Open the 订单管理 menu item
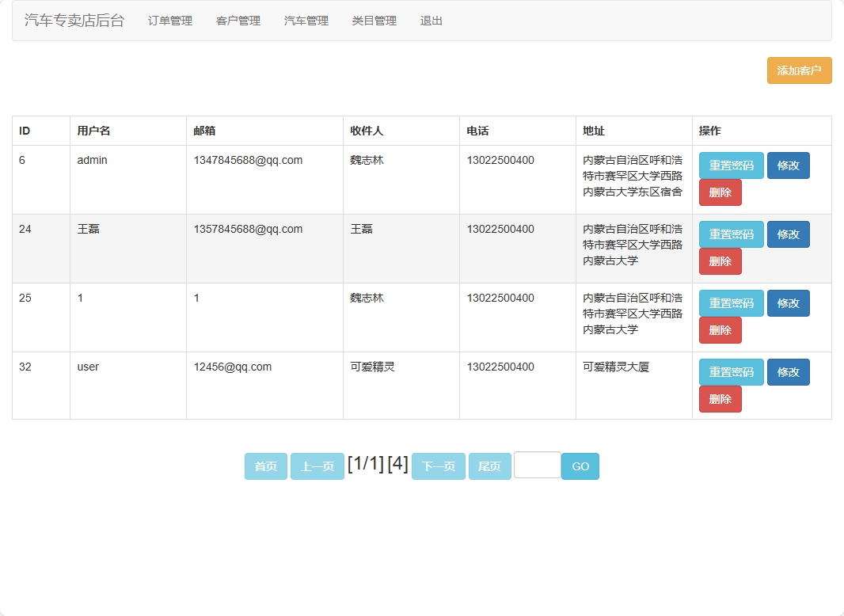The width and height of the screenshot is (844, 616). tap(169, 21)
